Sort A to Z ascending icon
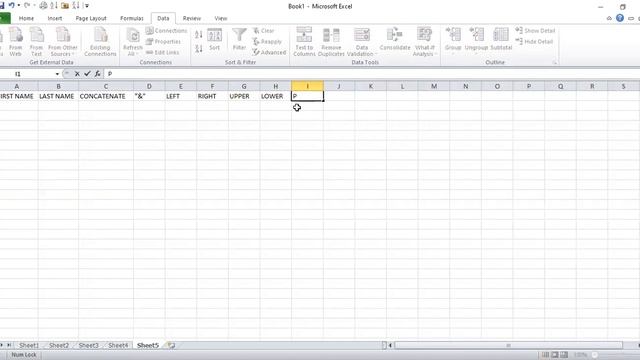The height and width of the screenshot is (360, 640). point(199,35)
